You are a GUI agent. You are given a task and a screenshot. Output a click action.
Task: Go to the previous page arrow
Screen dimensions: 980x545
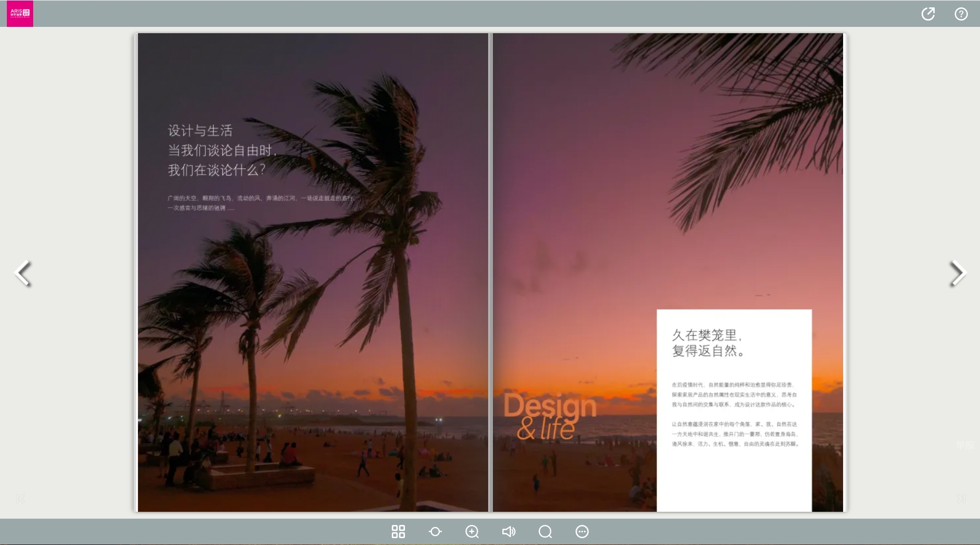(23, 273)
